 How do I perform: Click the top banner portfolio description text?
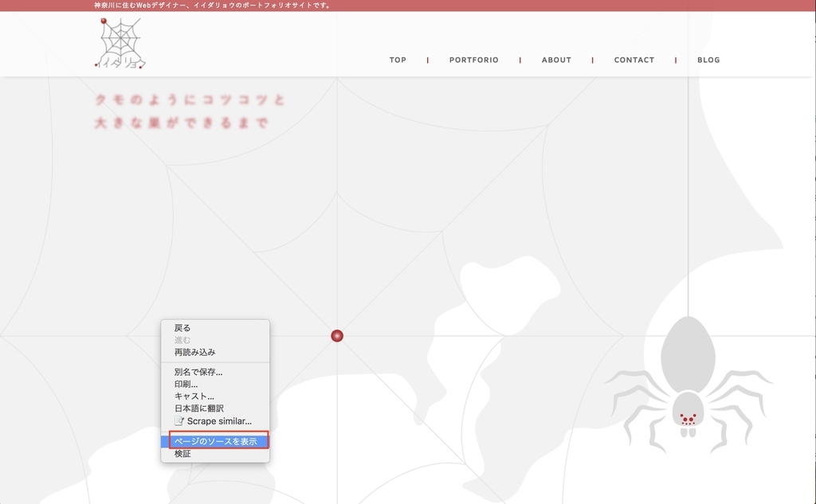click(212, 6)
